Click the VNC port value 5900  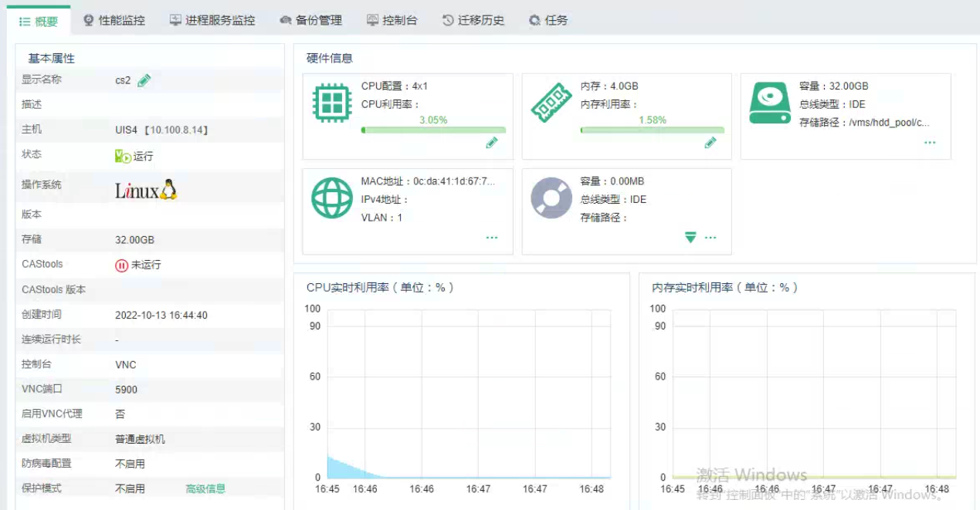tap(127, 390)
